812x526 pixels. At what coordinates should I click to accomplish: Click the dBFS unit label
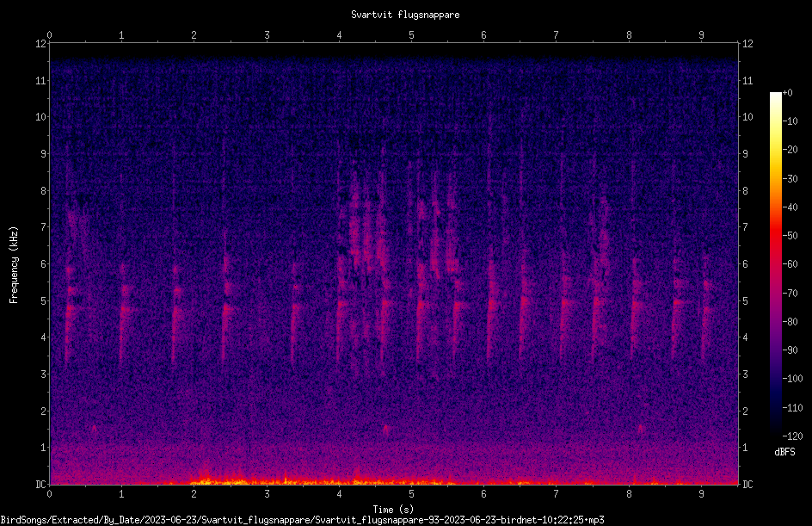point(784,452)
